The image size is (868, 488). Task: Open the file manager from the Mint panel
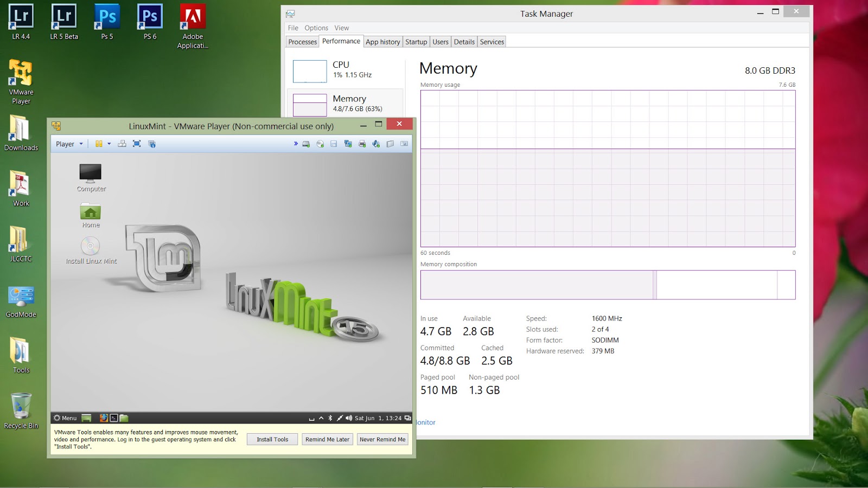tap(124, 418)
